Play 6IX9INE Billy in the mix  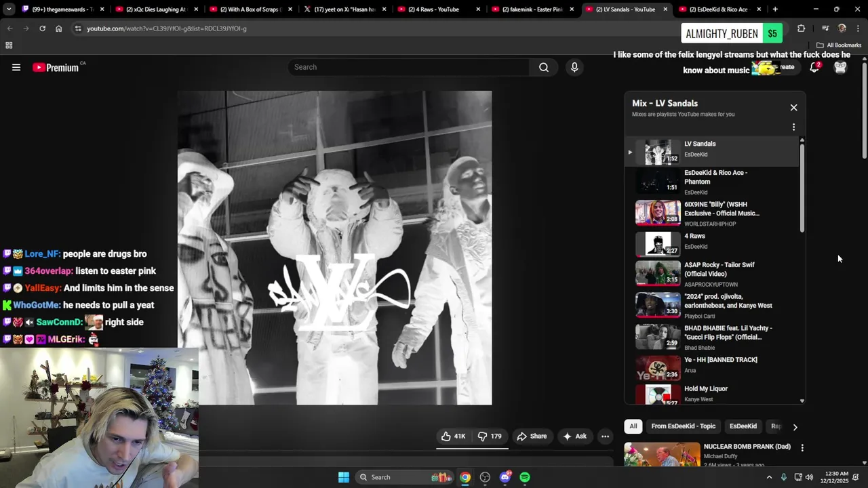pyautogui.click(x=712, y=213)
